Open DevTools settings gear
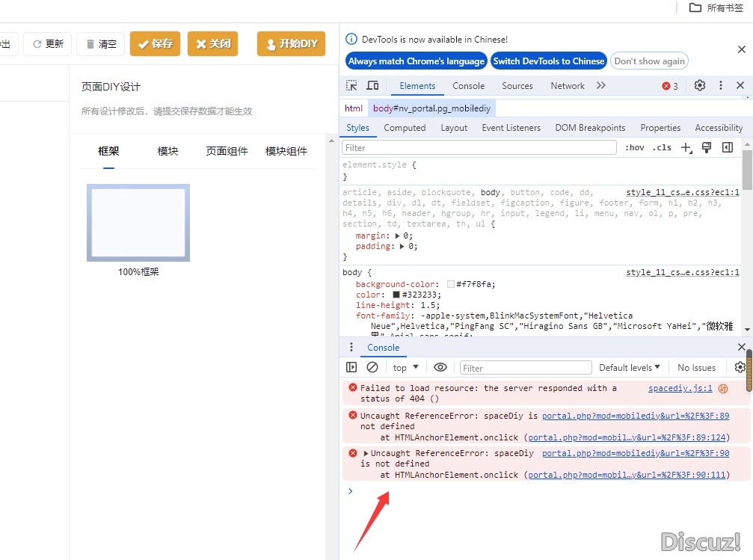This screenshot has width=753, height=560. [x=700, y=85]
